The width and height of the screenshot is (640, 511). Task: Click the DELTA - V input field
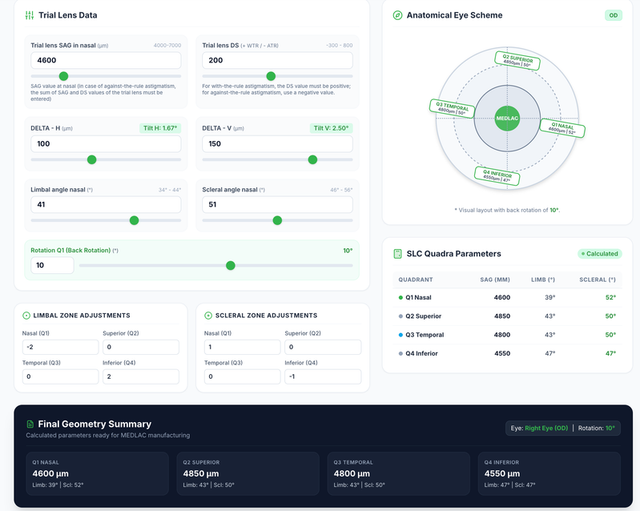click(x=277, y=144)
